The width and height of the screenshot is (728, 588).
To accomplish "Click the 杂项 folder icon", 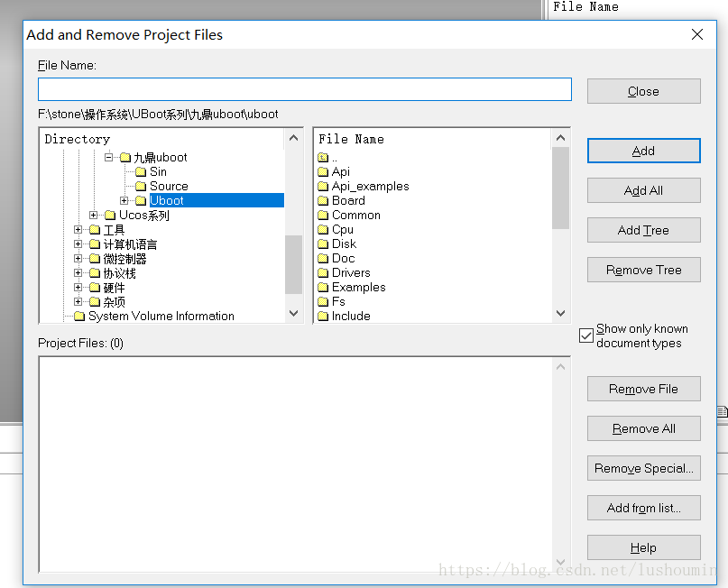I will coord(95,301).
